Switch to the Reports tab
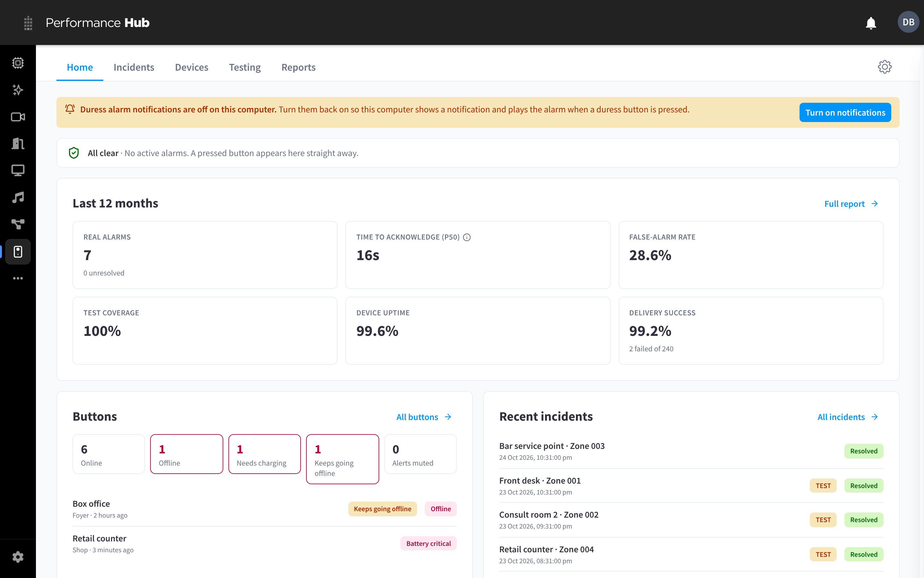Image resolution: width=924 pixels, height=578 pixels. click(298, 67)
